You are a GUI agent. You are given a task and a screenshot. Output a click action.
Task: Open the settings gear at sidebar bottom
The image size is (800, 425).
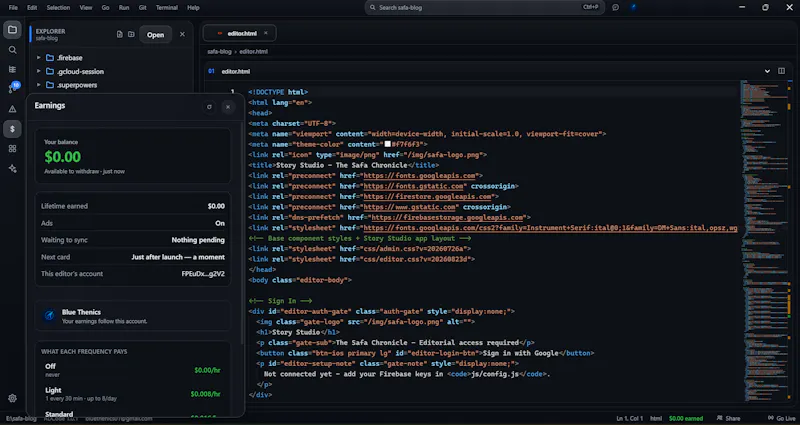click(x=12, y=398)
